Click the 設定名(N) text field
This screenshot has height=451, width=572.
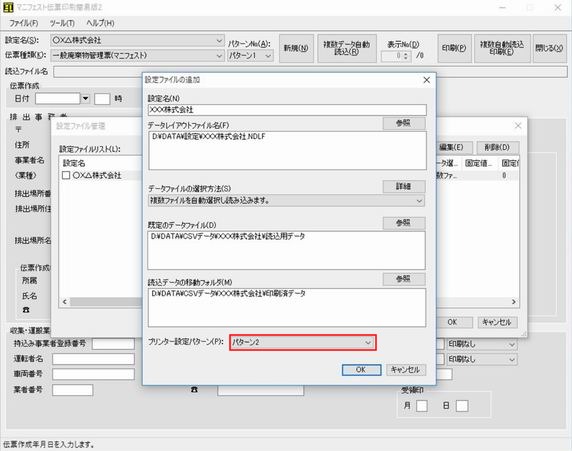[287, 110]
